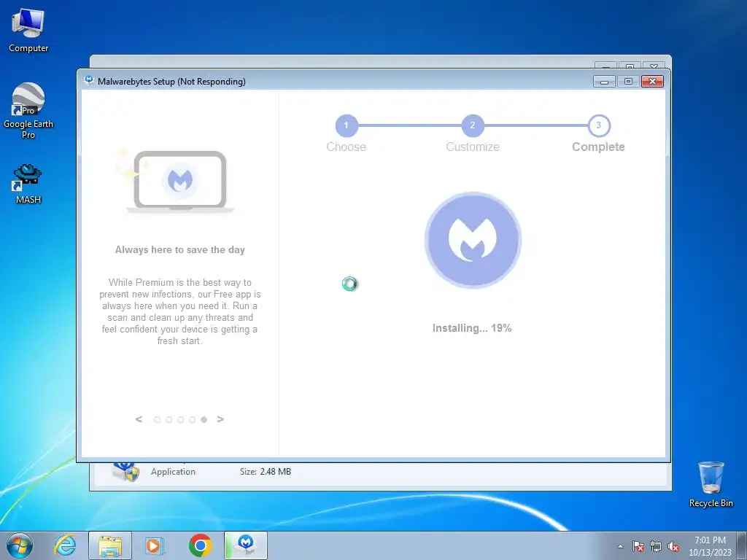
Task: Open Windows Media Player taskbar icon
Action: tap(155, 545)
